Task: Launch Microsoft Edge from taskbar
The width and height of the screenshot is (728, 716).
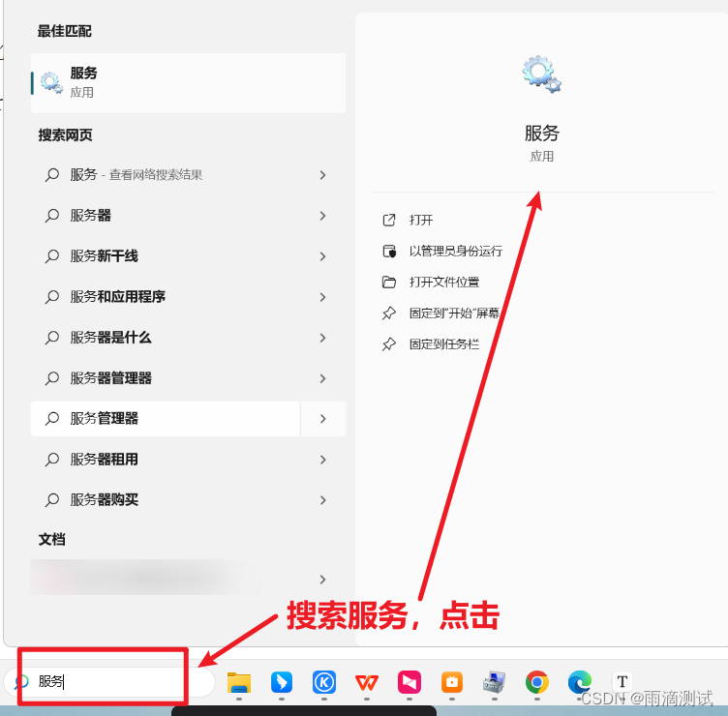Action: point(580,682)
